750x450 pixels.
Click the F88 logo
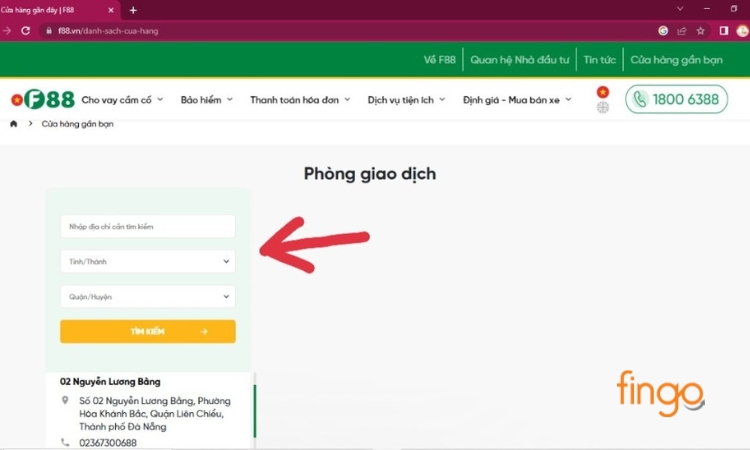[x=43, y=99]
